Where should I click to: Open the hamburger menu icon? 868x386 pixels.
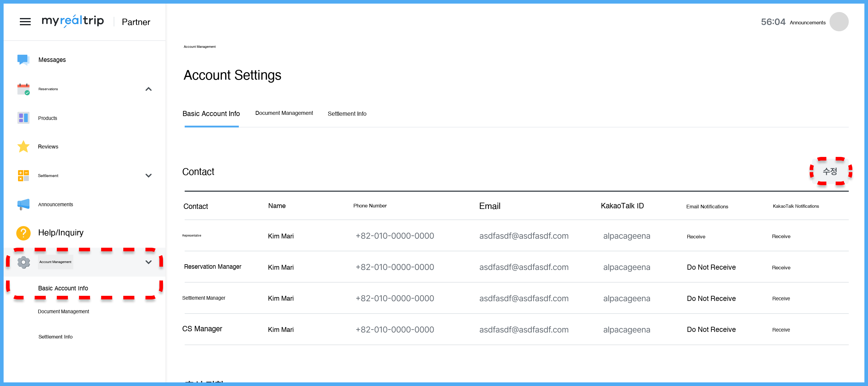point(25,22)
